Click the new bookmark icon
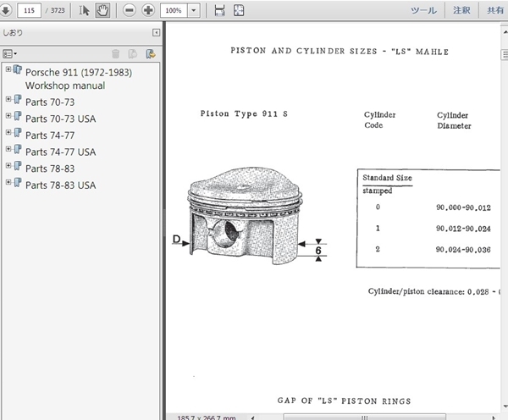 pyautogui.click(x=133, y=54)
